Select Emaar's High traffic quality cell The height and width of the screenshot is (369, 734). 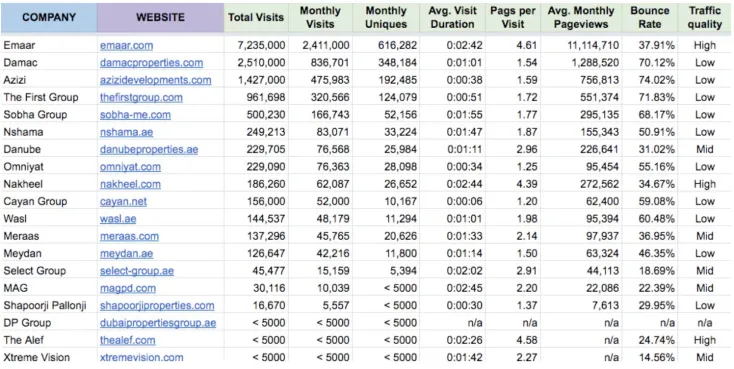(705, 45)
